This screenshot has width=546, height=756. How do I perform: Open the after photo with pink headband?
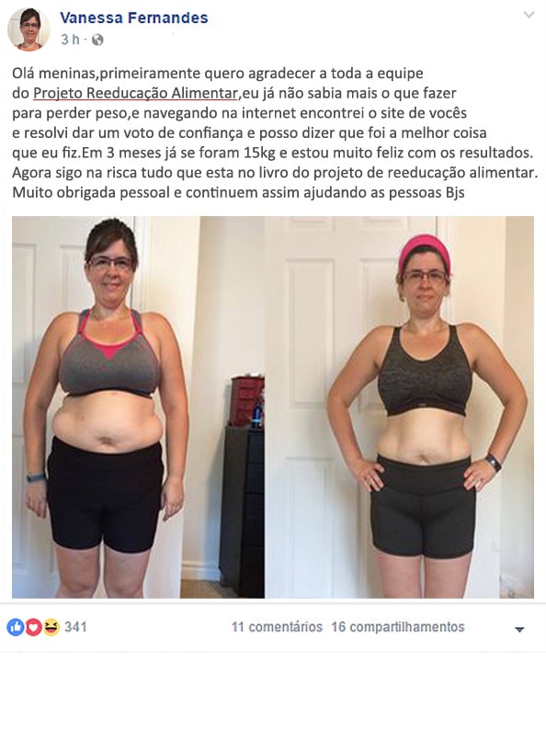(399, 407)
